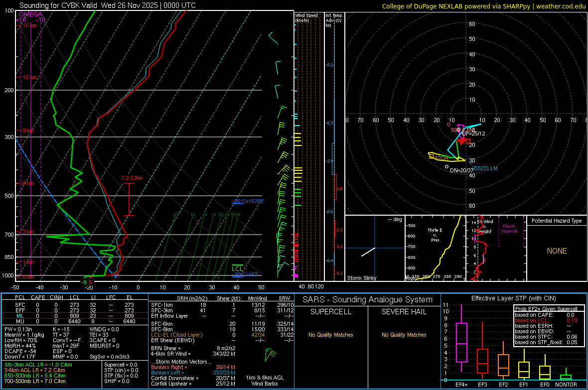Click the Theta-E v. Pres label
Image resolution: width=588 pixels, height=390 pixels.
435,235
